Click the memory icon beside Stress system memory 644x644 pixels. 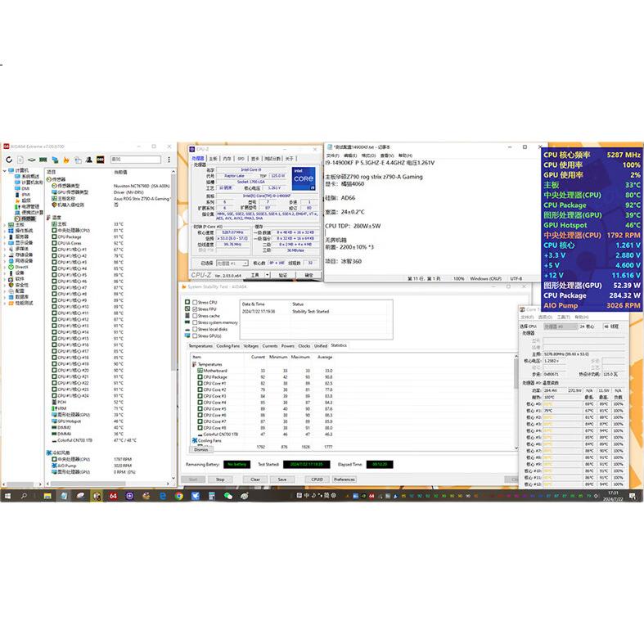tap(187, 322)
